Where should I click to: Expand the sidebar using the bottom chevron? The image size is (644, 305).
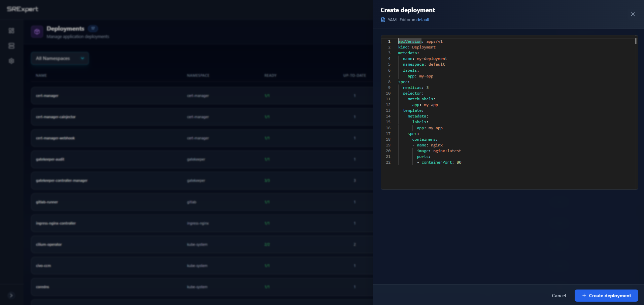pos(11,295)
